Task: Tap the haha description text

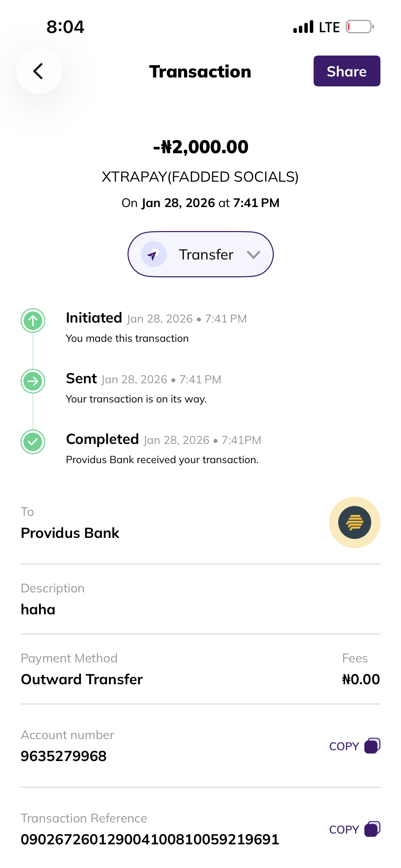Action: [x=38, y=610]
